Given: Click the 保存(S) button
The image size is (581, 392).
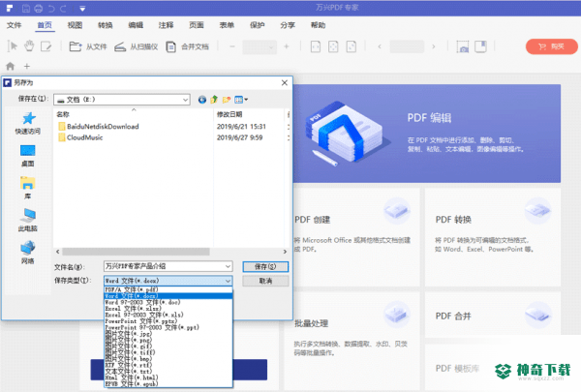Looking at the screenshot, I should coord(265,266).
